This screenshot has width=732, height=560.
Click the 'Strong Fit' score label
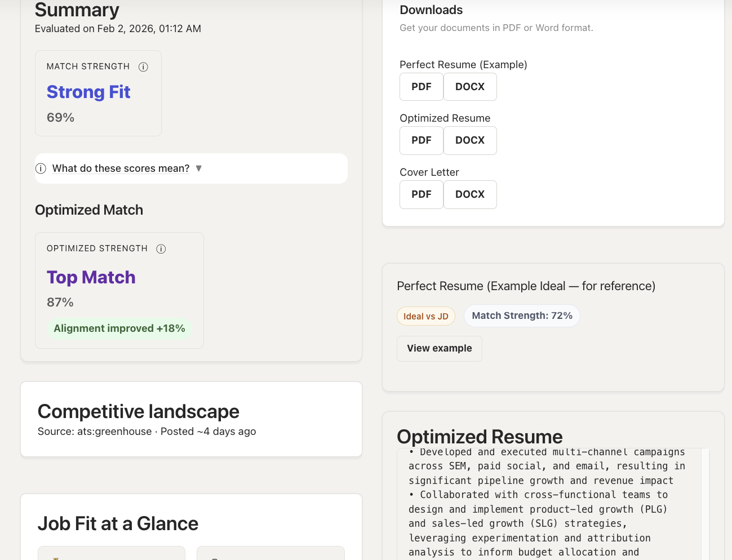tap(88, 92)
